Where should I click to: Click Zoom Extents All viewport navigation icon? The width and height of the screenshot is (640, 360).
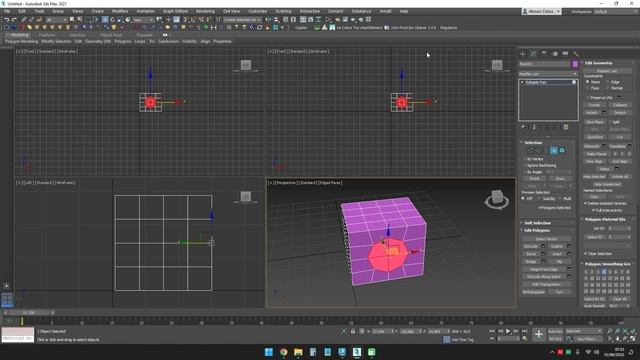tap(633, 331)
